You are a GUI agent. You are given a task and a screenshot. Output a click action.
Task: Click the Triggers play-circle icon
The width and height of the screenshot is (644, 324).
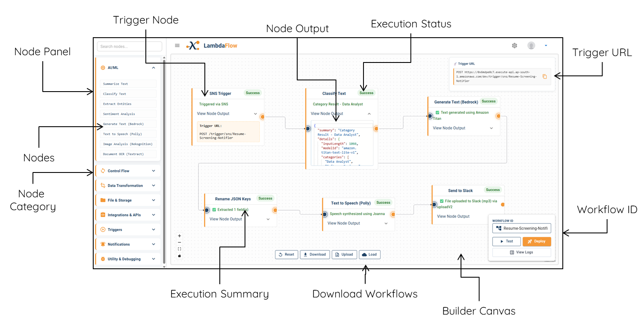(x=103, y=229)
